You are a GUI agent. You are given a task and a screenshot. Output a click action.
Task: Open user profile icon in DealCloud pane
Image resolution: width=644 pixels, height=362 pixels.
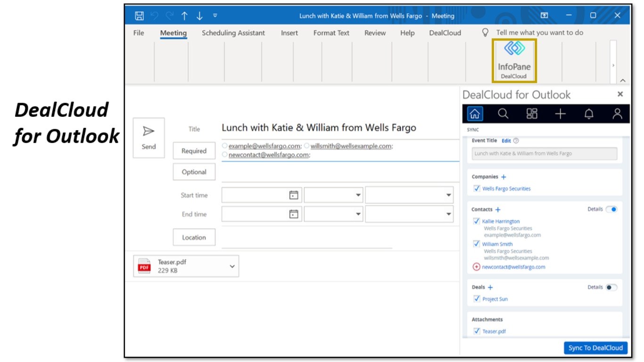[617, 114]
